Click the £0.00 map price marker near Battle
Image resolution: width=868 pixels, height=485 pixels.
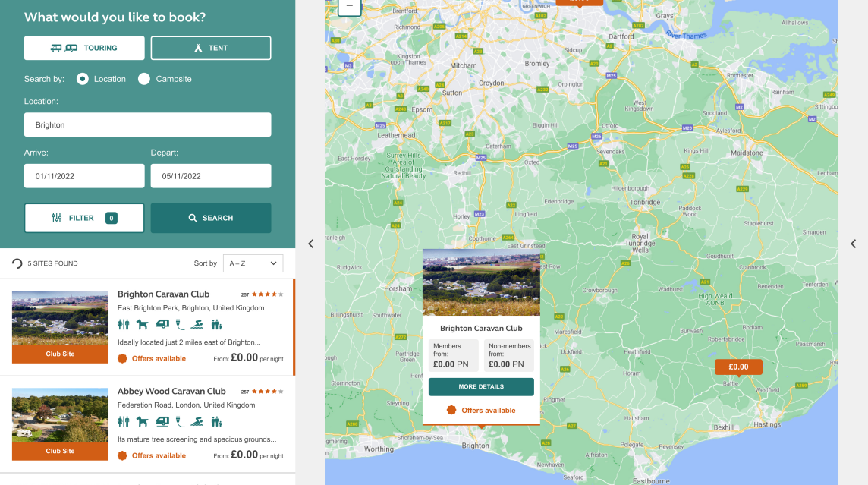[738, 367]
